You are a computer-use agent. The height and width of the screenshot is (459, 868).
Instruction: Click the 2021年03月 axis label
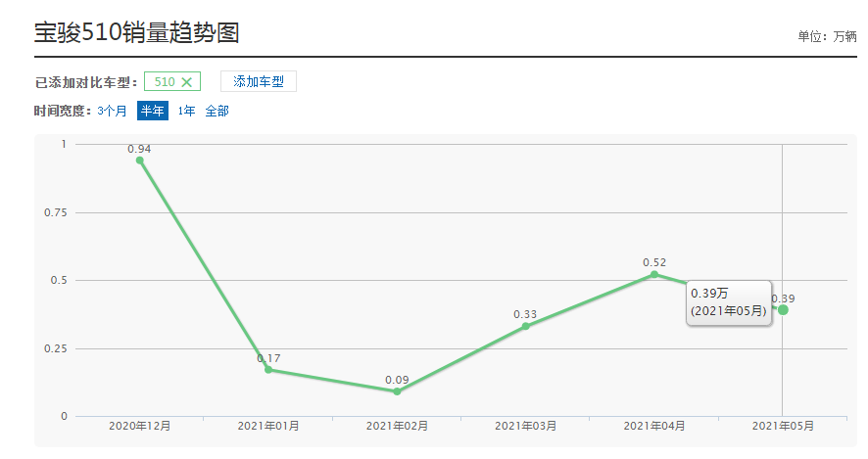526,426
